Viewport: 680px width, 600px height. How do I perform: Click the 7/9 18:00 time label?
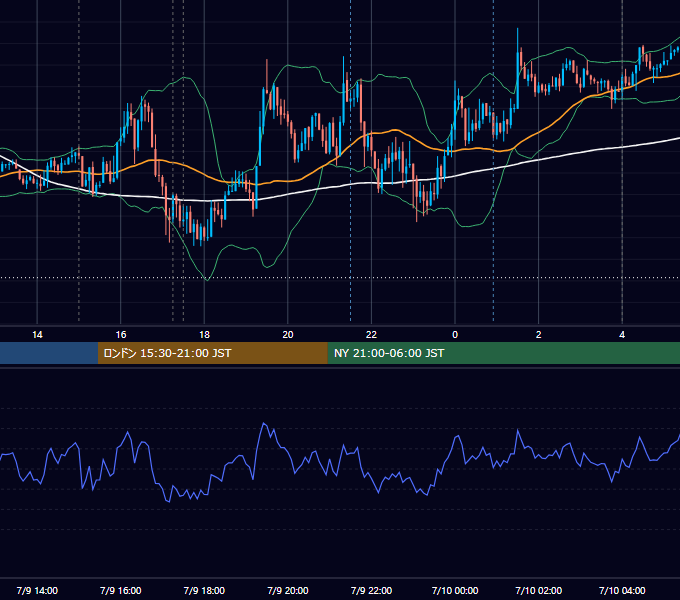[x=204, y=590]
